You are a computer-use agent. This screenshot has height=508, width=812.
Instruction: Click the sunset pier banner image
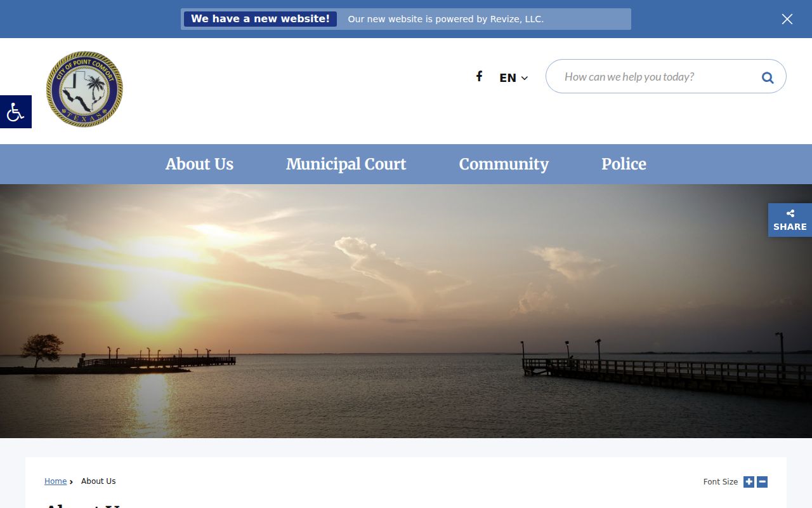tap(406, 311)
